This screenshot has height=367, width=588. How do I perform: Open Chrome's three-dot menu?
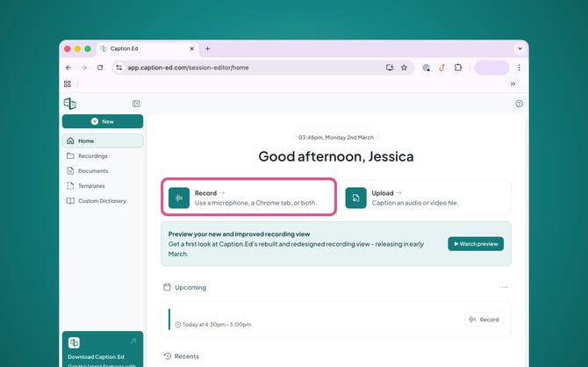click(x=519, y=68)
